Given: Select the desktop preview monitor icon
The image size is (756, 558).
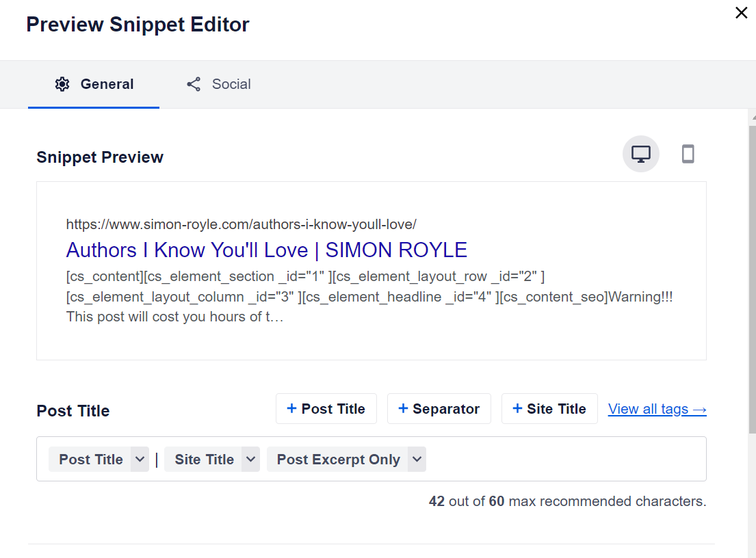Looking at the screenshot, I should 640,154.
